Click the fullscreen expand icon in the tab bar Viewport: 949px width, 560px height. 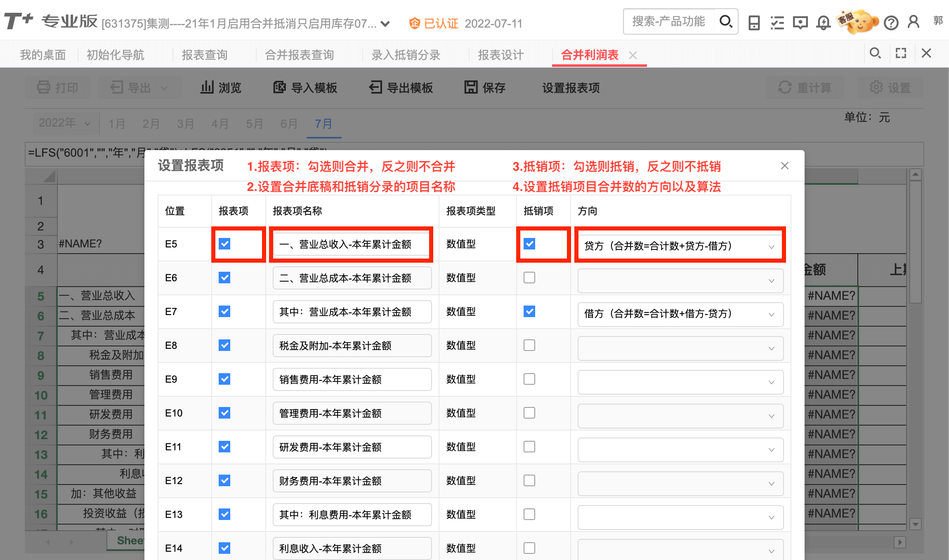pyautogui.click(x=901, y=53)
